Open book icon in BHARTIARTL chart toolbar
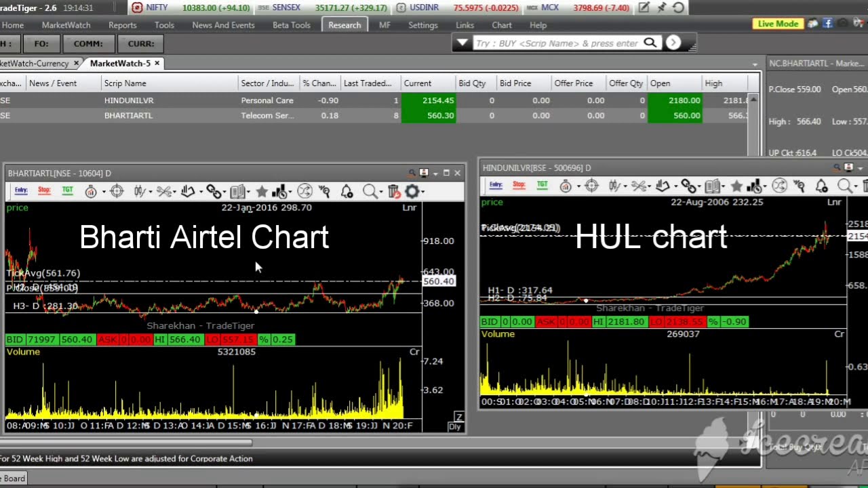 [237, 192]
